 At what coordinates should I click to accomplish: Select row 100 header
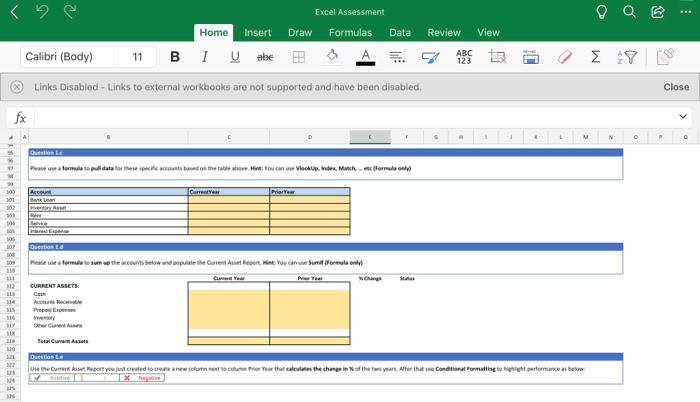click(x=10, y=192)
